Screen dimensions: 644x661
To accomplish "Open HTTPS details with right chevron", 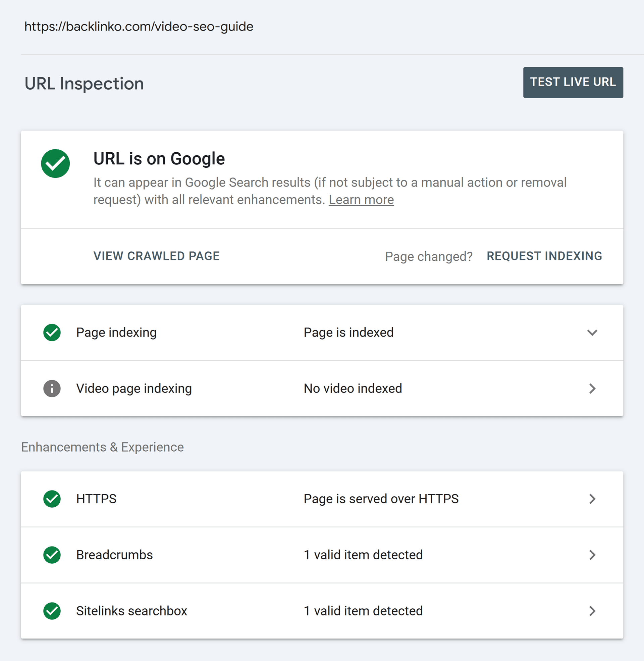I will pos(592,499).
